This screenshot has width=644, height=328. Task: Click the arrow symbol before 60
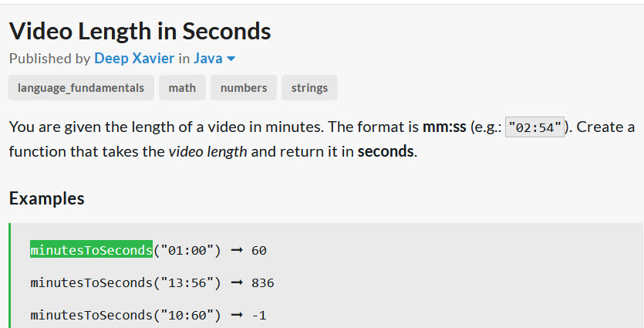(x=237, y=250)
